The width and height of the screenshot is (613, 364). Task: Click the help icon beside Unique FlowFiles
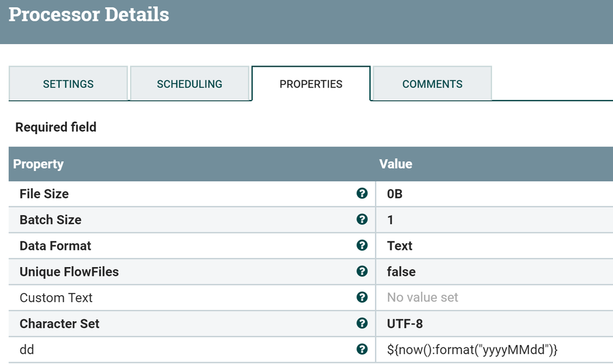(362, 271)
